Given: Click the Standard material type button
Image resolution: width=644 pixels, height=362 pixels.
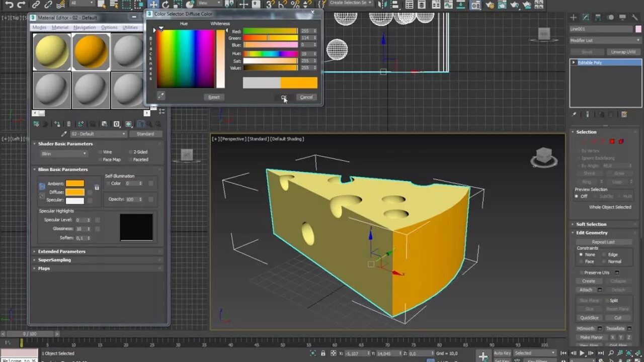Looking at the screenshot, I should tap(145, 134).
